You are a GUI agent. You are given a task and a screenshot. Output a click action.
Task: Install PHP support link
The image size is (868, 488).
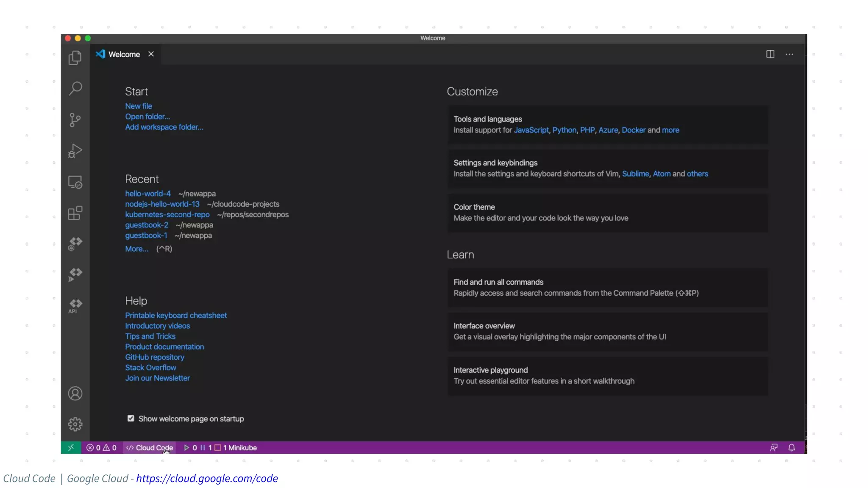pyautogui.click(x=587, y=130)
